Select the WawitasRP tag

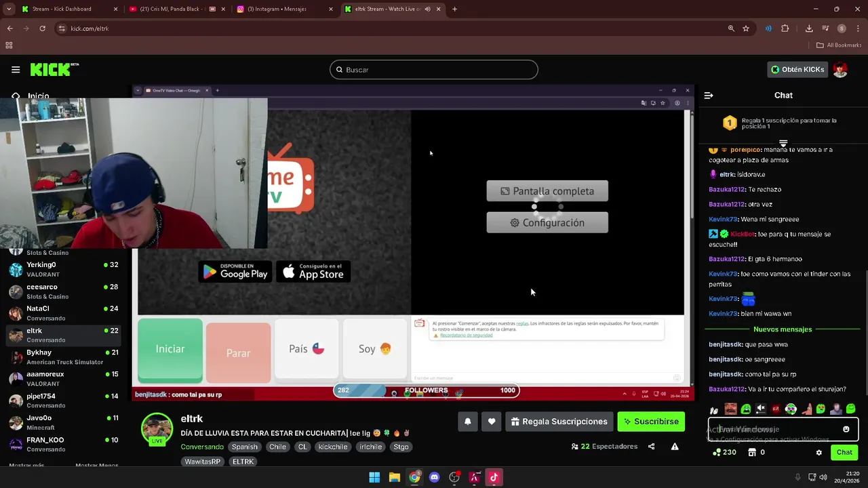coord(203,462)
